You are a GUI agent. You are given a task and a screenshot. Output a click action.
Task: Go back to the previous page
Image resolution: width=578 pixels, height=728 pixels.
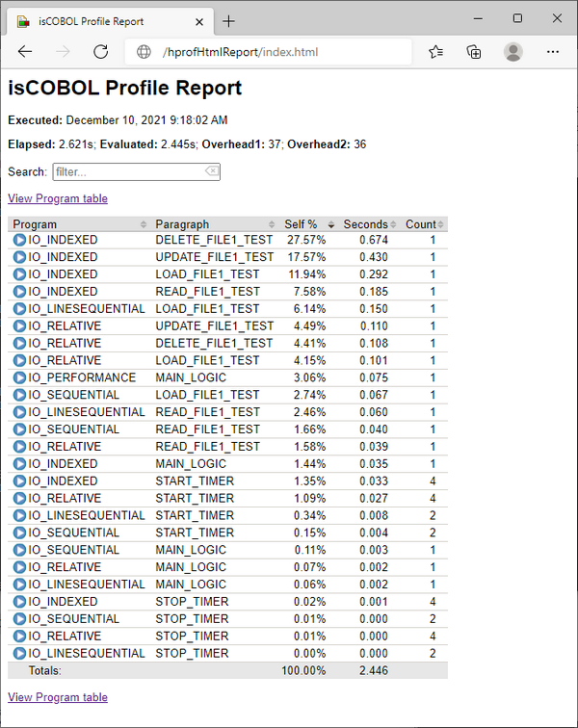(25, 52)
